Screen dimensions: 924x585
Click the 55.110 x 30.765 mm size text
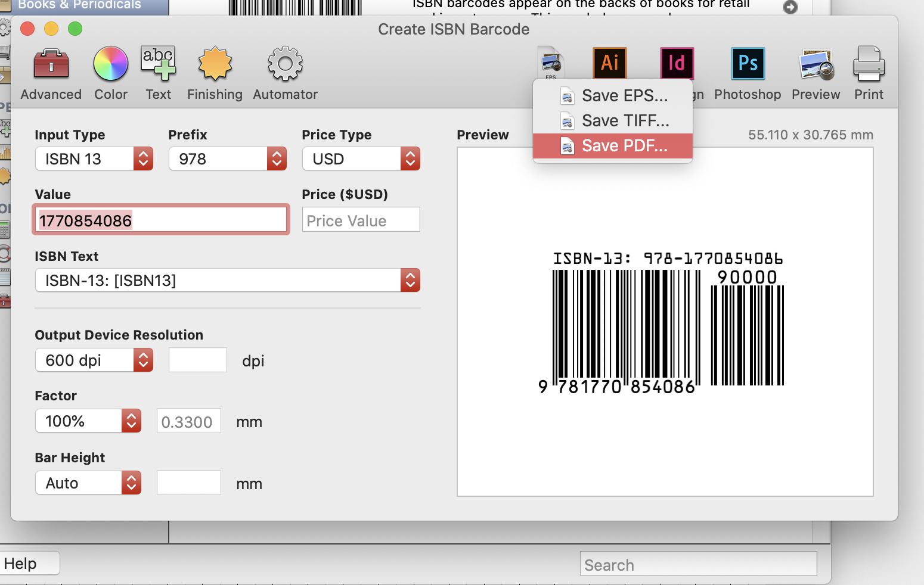tap(811, 135)
